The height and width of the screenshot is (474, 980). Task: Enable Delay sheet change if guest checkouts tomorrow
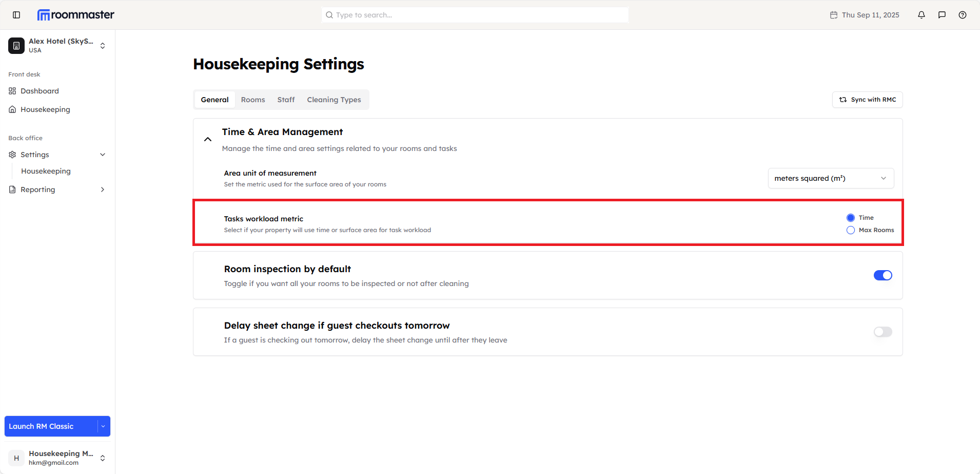tap(883, 332)
